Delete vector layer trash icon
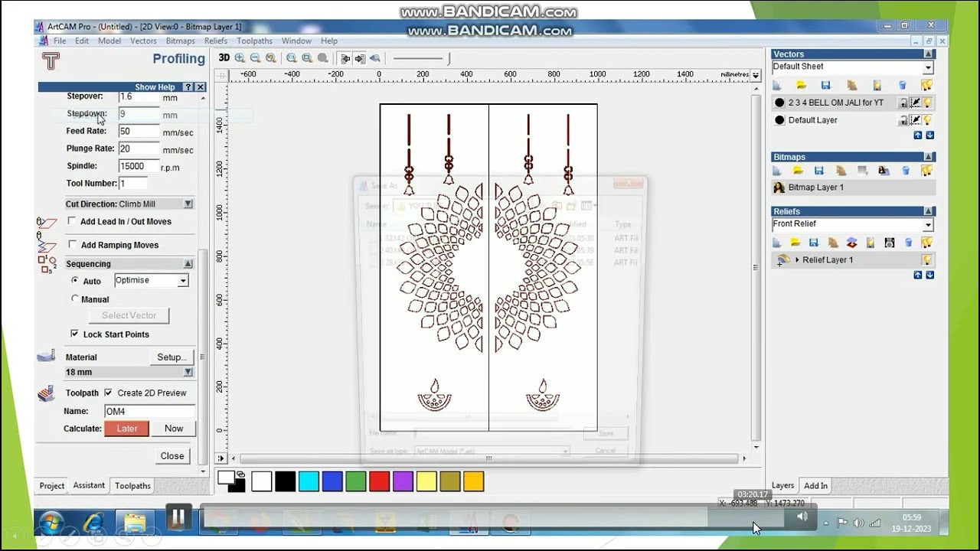This screenshot has height=551, width=980. pyautogui.click(x=902, y=85)
